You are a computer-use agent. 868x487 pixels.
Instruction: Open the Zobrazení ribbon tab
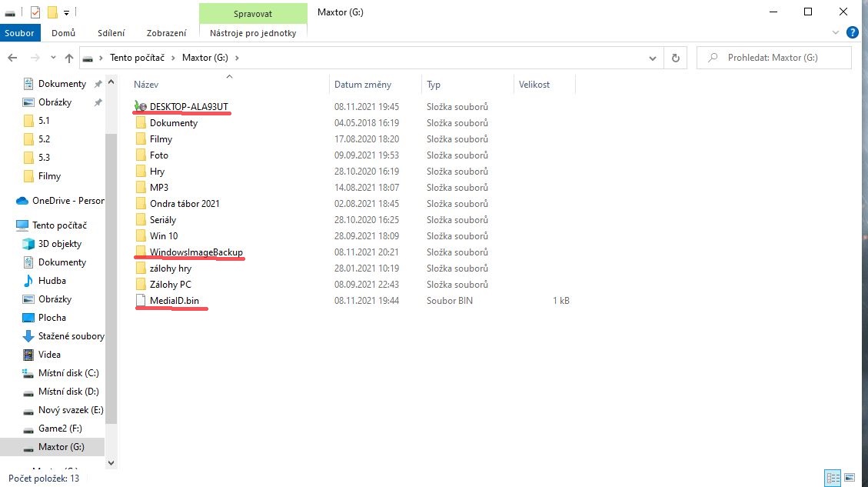point(166,32)
